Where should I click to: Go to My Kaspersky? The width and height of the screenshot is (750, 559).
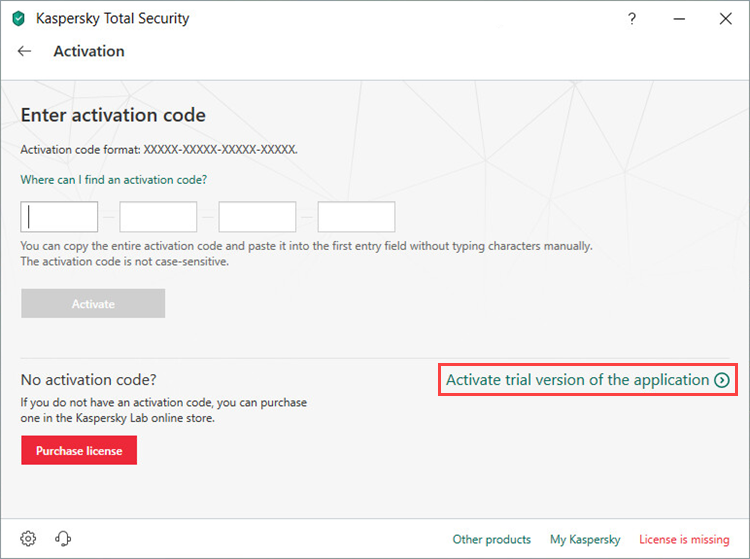point(585,540)
